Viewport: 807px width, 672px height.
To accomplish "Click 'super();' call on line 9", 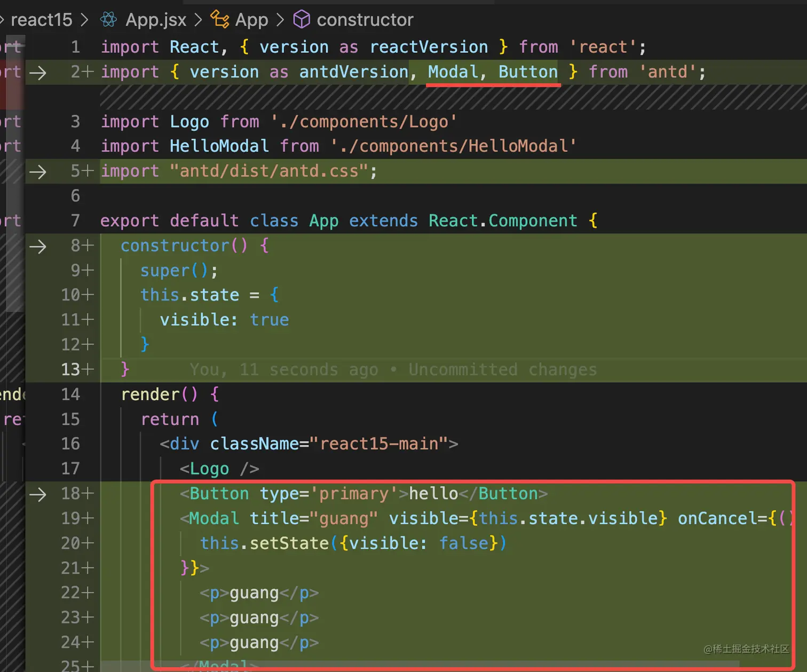I will click(179, 270).
